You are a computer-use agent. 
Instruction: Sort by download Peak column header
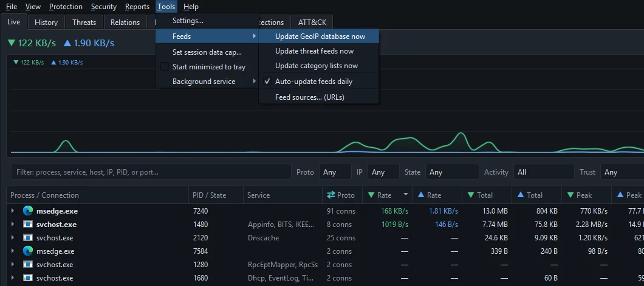pos(586,195)
